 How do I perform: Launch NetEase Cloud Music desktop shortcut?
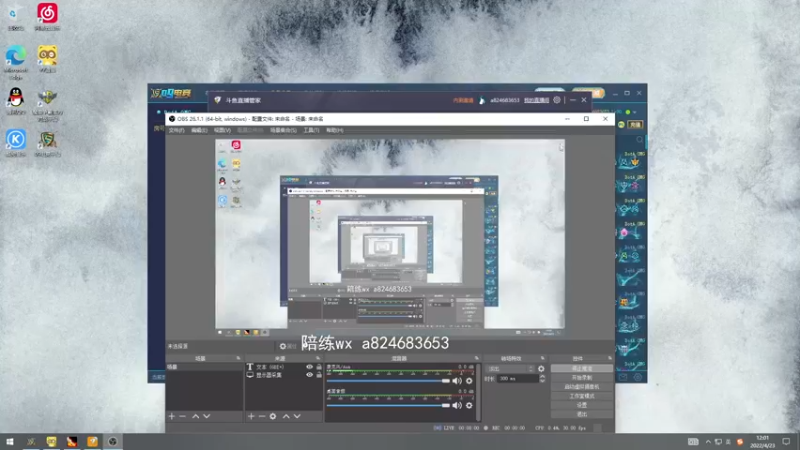click(x=47, y=17)
